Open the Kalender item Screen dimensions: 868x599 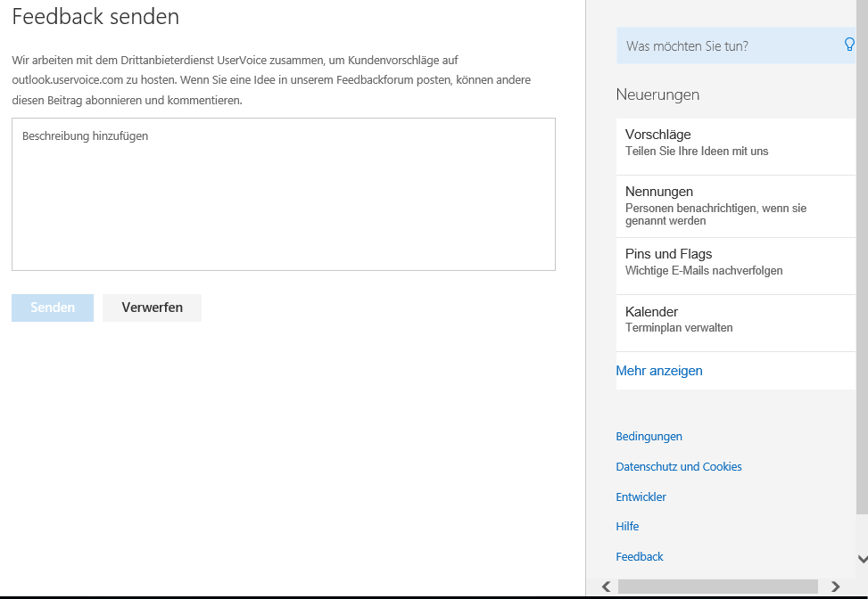tap(736, 323)
